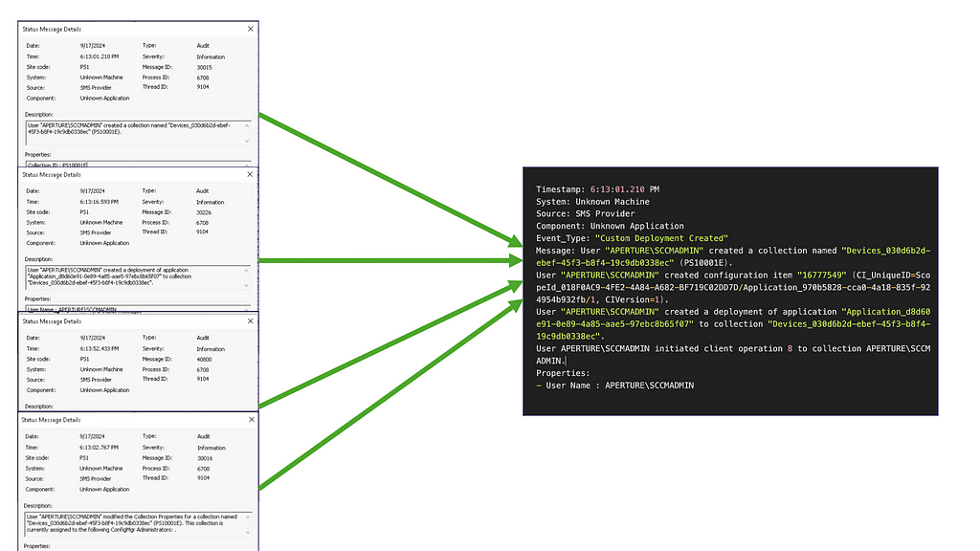Viewport: 980px width, 551px height.
Task: Click the Unknown Application component value in dialog 30016
Action: 104,490
